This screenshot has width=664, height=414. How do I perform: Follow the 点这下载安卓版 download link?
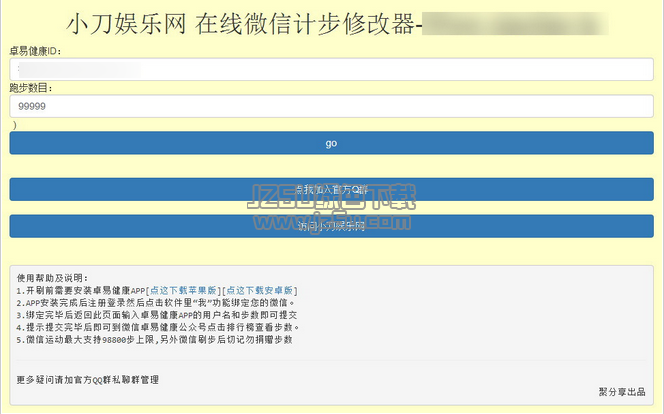coord(260,291)
